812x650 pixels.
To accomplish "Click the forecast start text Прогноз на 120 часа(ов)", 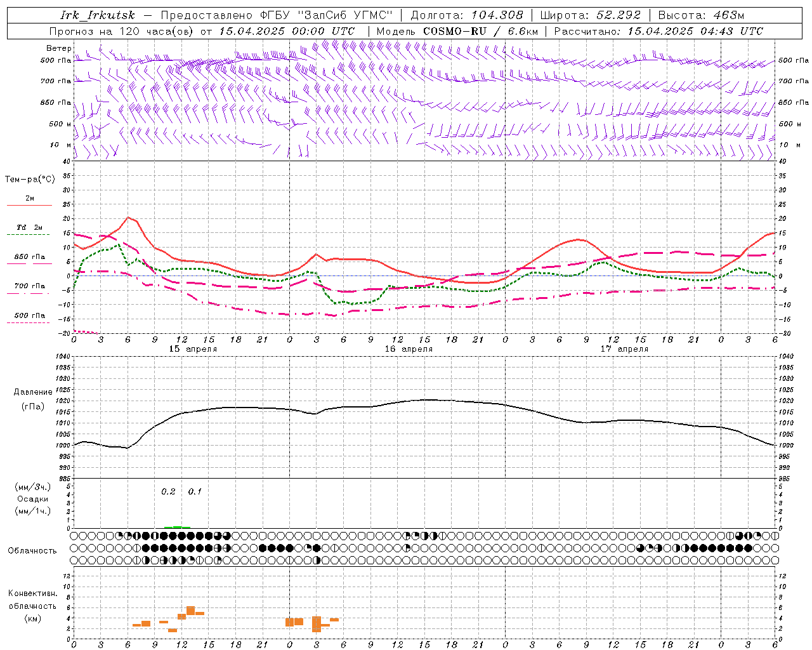I will (122, 31).
